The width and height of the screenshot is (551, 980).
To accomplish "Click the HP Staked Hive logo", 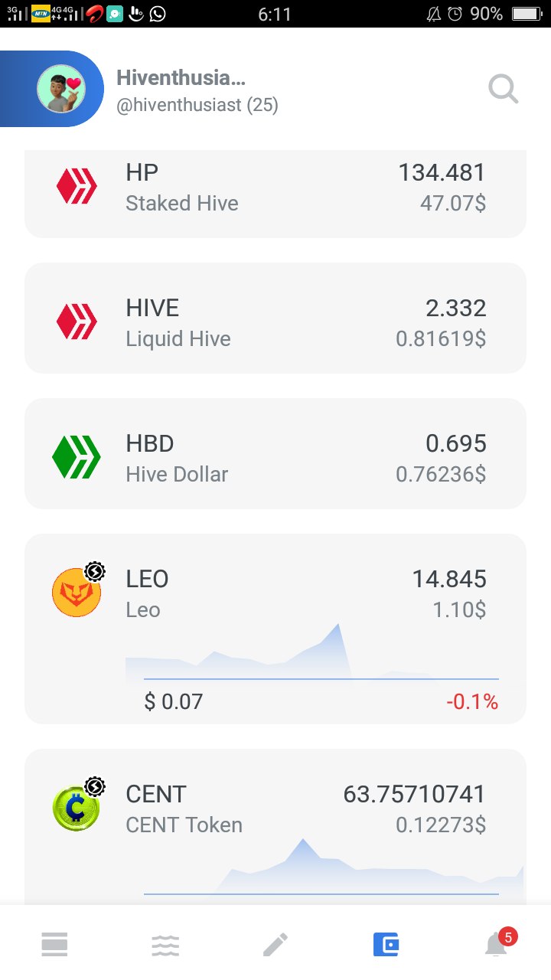I will (x=77, y=186).
